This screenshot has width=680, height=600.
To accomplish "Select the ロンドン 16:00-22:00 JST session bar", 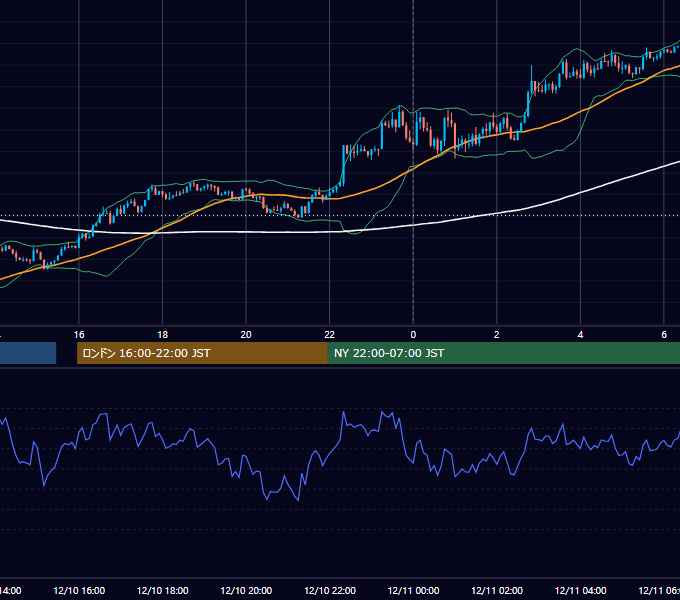I will point(202,353).
